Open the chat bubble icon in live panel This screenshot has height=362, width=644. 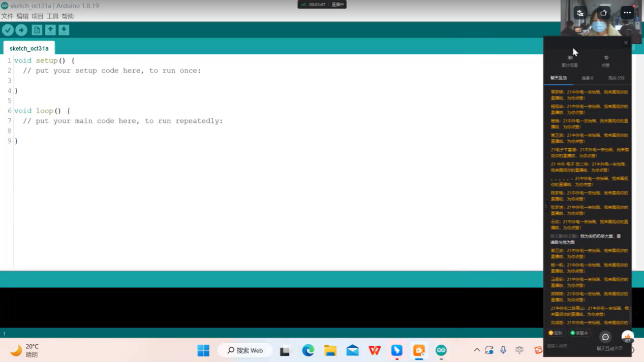(x=605, y=337)
